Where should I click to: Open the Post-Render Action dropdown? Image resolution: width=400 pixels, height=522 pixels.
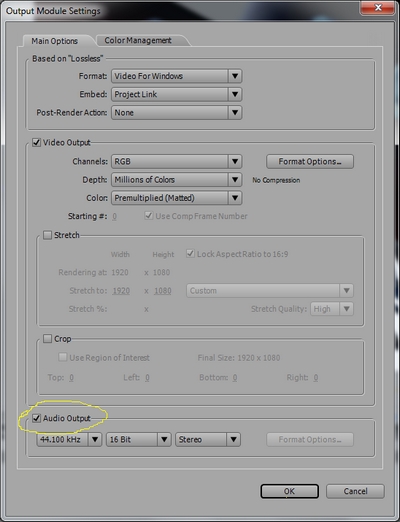[176, 113]
